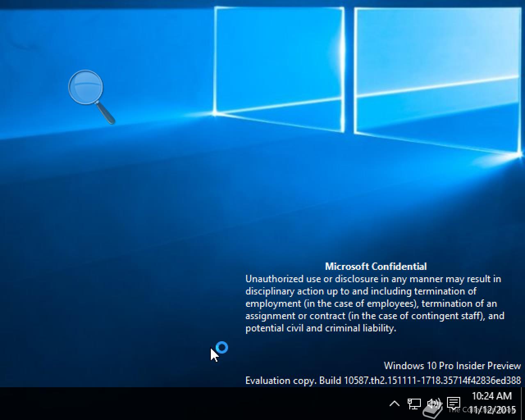Viewport: 525px width, 420px height.
Task: Open the Action Center notifications icon
Action: click(x=453, y=403)
